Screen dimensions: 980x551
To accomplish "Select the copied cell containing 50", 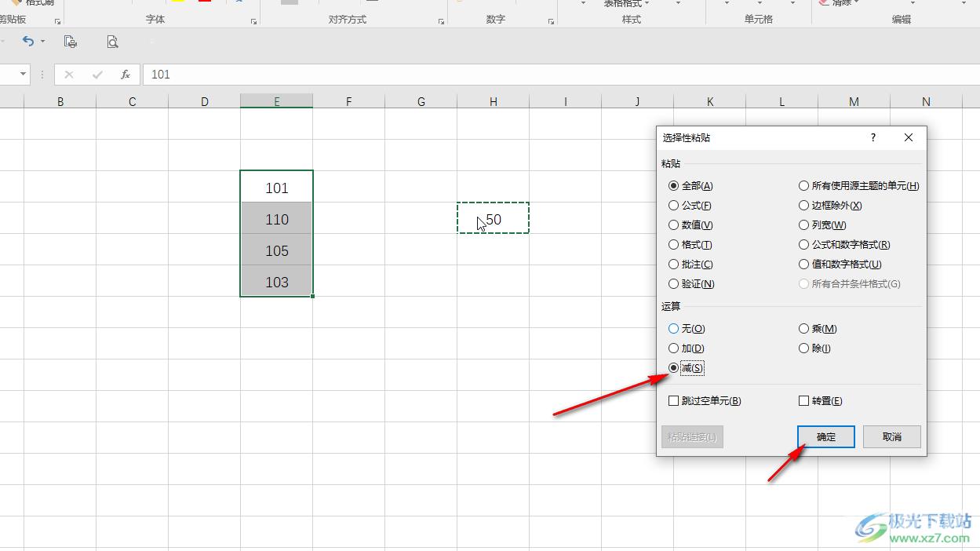I will click(x=493, y=219).
